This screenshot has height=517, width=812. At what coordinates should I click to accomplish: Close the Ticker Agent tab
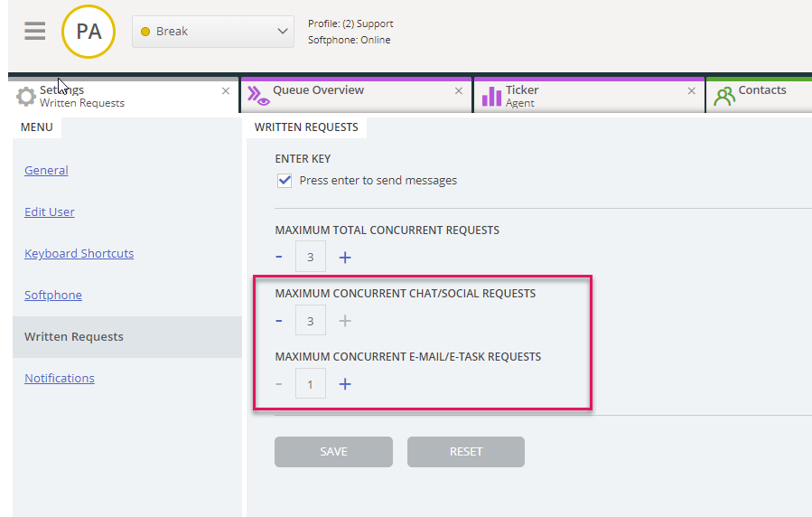[692, 91]
